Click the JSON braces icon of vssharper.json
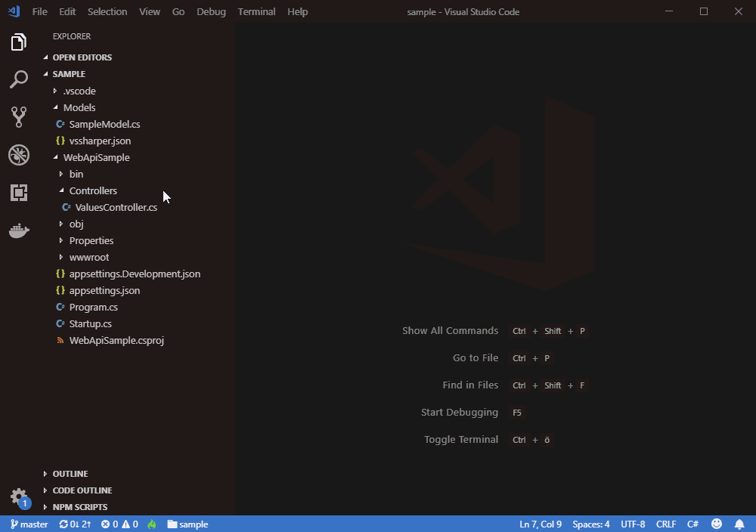This screenshot has height=532, width=756. [60, 141]
